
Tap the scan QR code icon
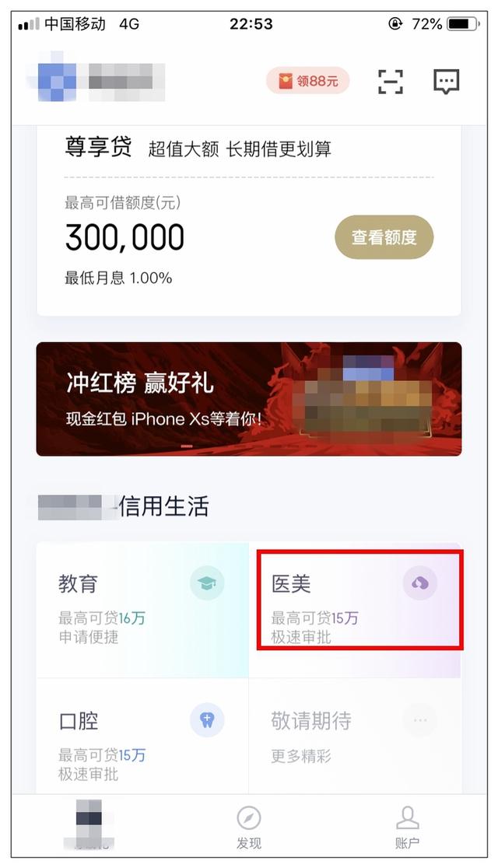click(390, 82)
